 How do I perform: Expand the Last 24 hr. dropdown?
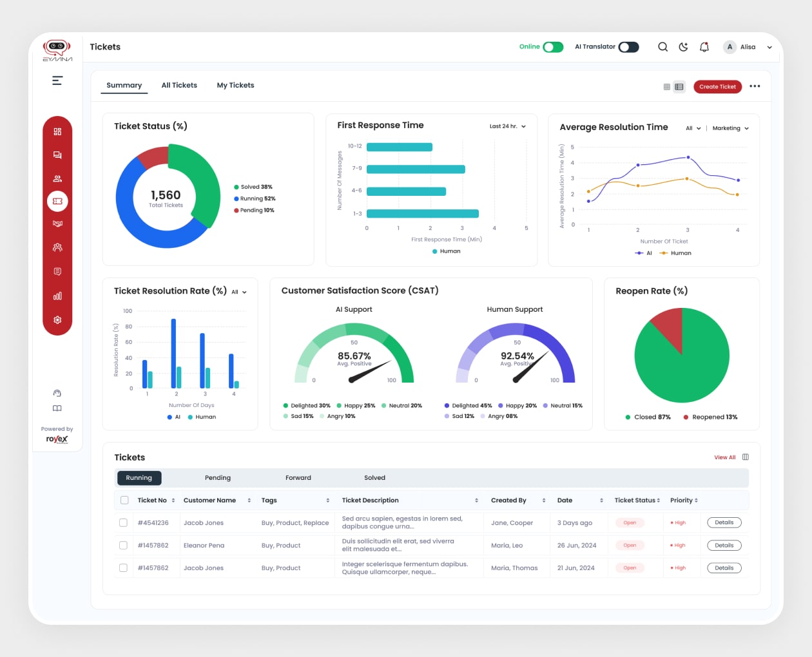508,126
